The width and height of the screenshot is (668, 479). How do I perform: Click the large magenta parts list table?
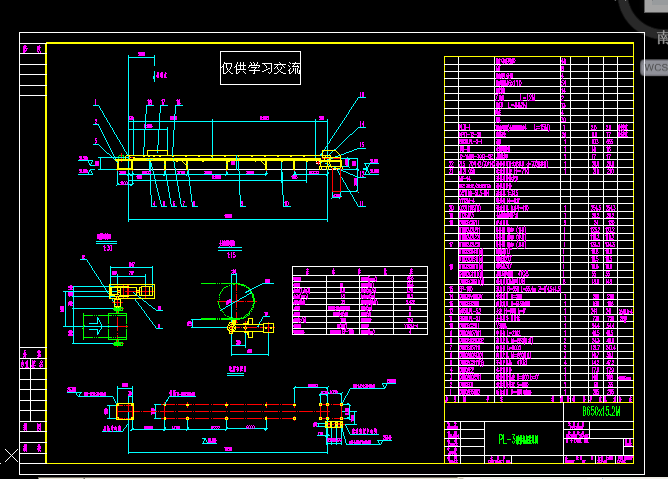(538, 228)
